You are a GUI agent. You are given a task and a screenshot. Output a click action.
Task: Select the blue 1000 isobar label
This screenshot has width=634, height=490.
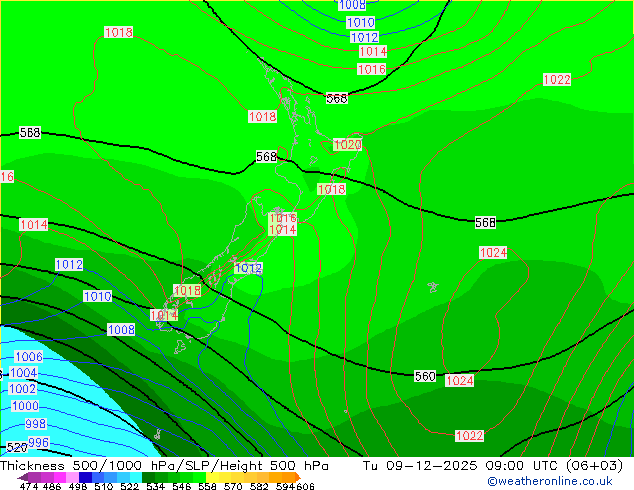pyautogui.click(x=25, y=406)
